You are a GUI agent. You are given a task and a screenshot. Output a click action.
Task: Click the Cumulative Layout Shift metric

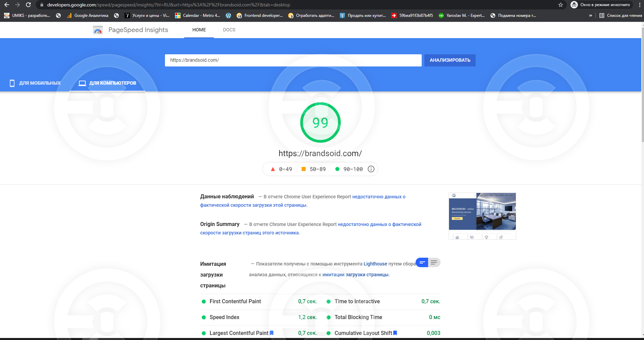point(384,333)
